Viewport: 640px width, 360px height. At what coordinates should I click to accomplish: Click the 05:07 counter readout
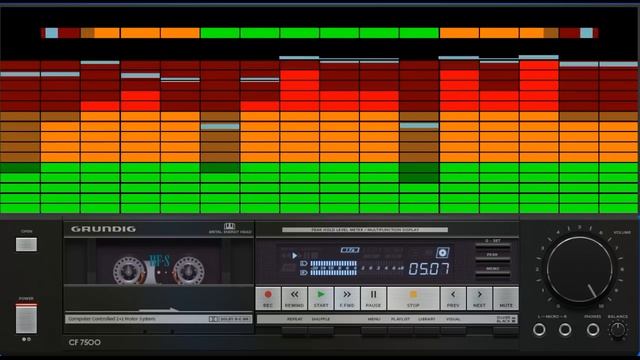[x=429, y=269]
